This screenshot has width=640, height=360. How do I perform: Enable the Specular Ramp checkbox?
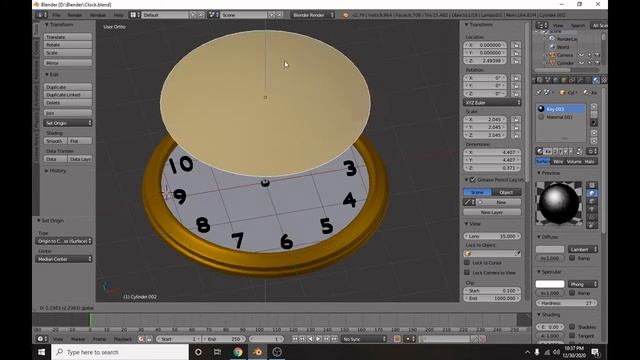click(572, 293)
